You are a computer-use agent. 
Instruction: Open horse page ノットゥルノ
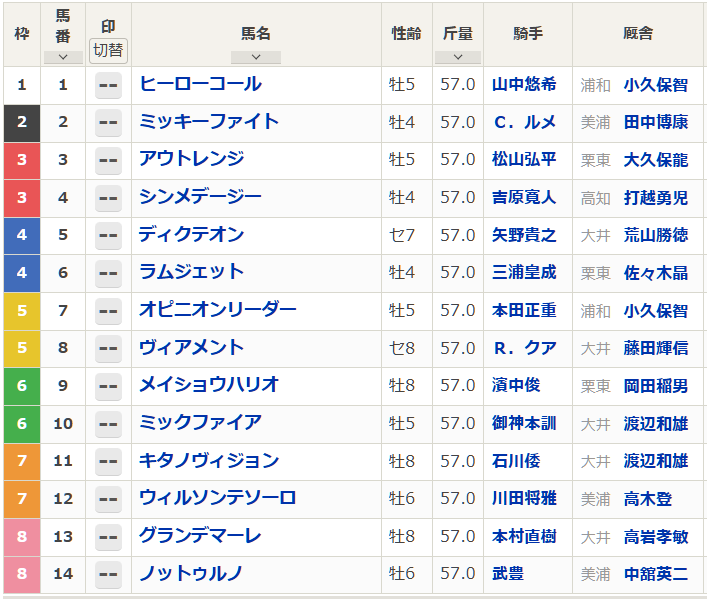[191, 573]
